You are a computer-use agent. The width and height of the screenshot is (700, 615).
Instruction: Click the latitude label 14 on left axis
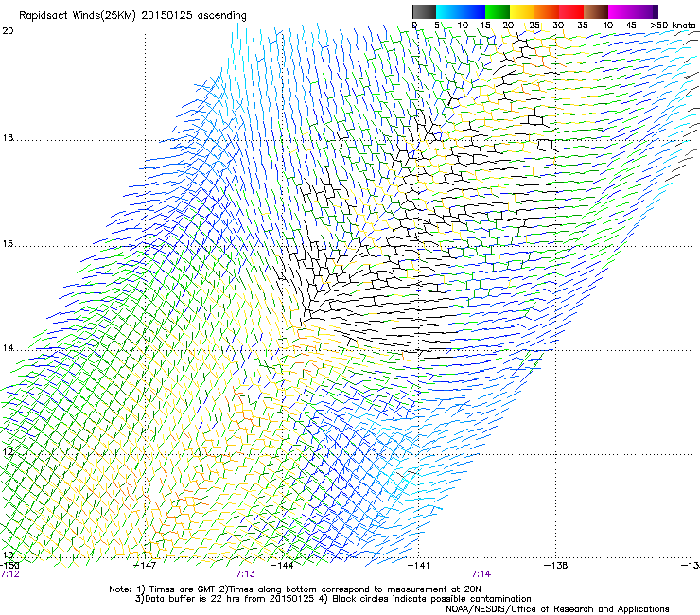8,348
